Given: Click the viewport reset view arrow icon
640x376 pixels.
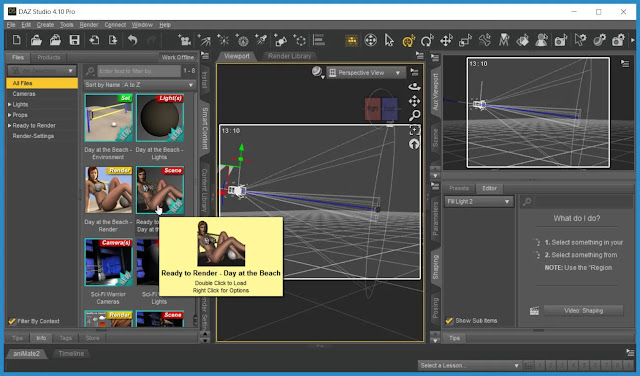Looking at the screenshot, I should (414, 144).
